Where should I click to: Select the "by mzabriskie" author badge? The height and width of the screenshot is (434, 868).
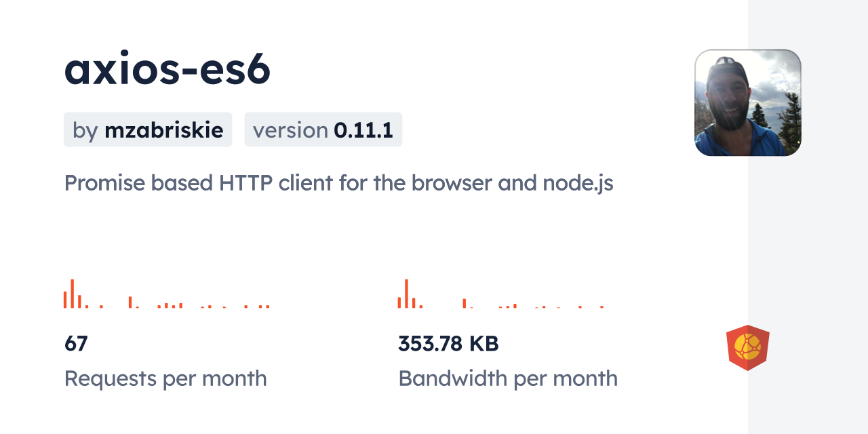148,130
